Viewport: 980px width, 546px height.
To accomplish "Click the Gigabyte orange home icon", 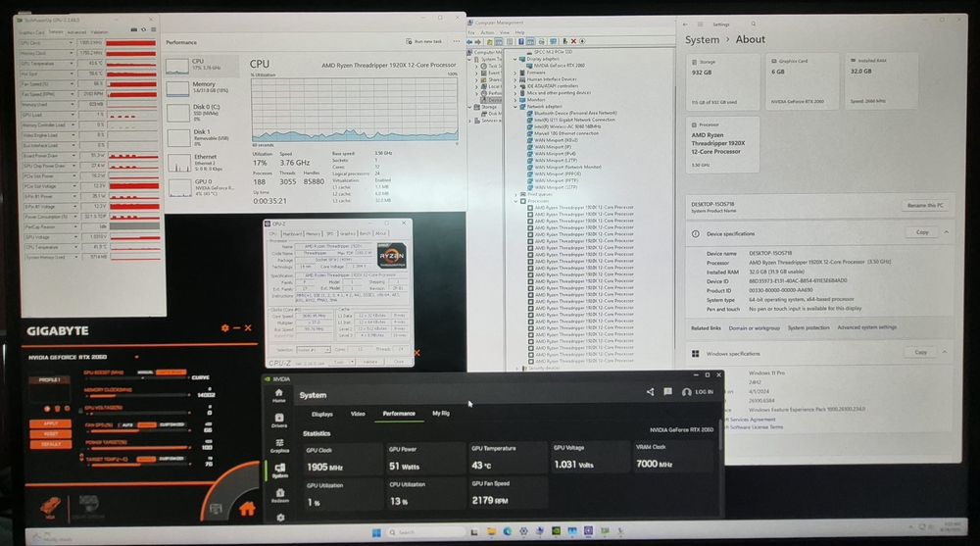I will [247, 509].
